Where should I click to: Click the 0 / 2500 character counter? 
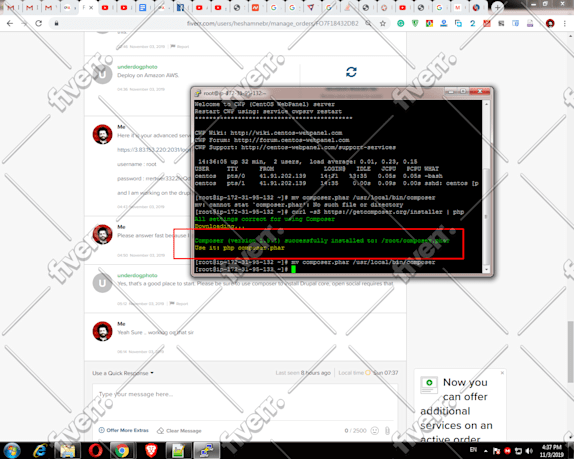(355, 430)
